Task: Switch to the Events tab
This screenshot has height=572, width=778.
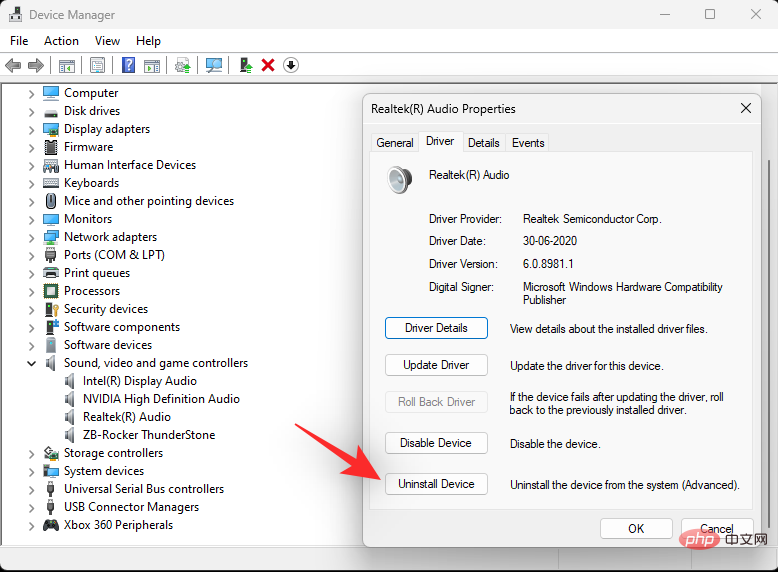Action: click(528, 143)
